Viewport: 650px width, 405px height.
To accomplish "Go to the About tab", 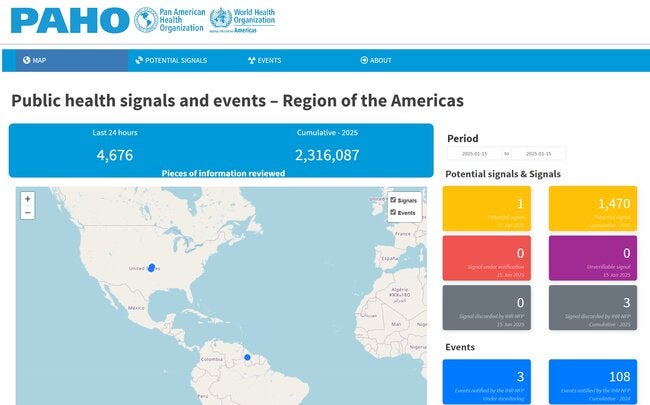I will click(376, 61).
